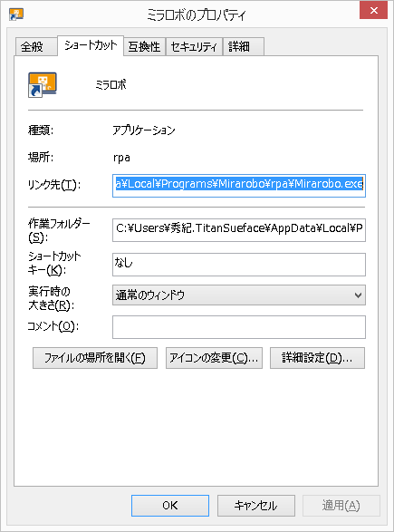Click the キャンセル button
The image size is (394, 532).
point(256,506)
